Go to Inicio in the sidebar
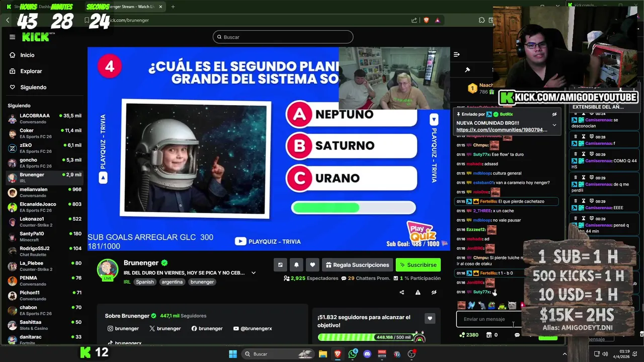 tap(27, 55)
